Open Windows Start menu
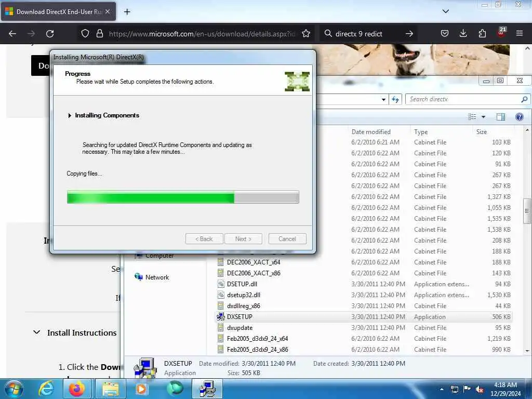532x399 pixels. (x=14, y=389)
